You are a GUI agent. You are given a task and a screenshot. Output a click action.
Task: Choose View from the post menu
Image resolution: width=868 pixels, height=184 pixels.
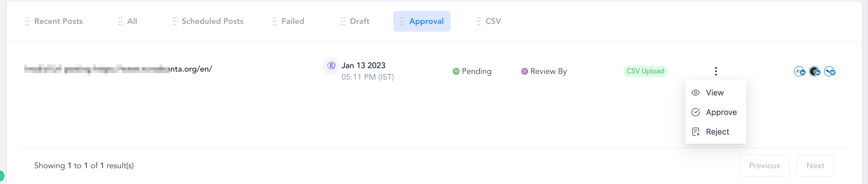[x=714, y=93]
